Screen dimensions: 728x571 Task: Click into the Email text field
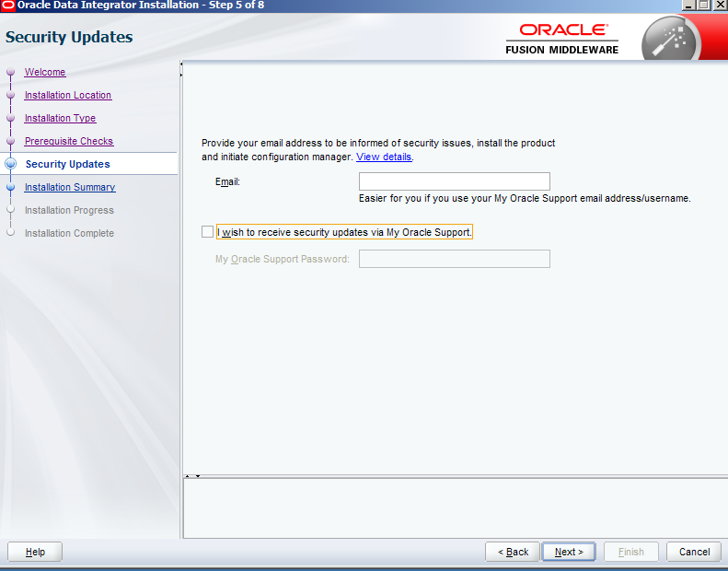click(x=454, y=181)
